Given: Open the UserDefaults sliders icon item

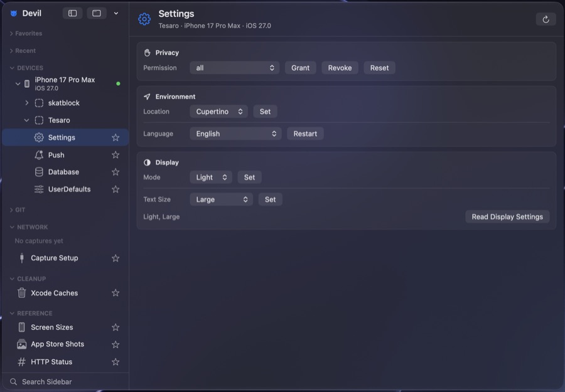Looking at the screenshot, I should (39, 189).
